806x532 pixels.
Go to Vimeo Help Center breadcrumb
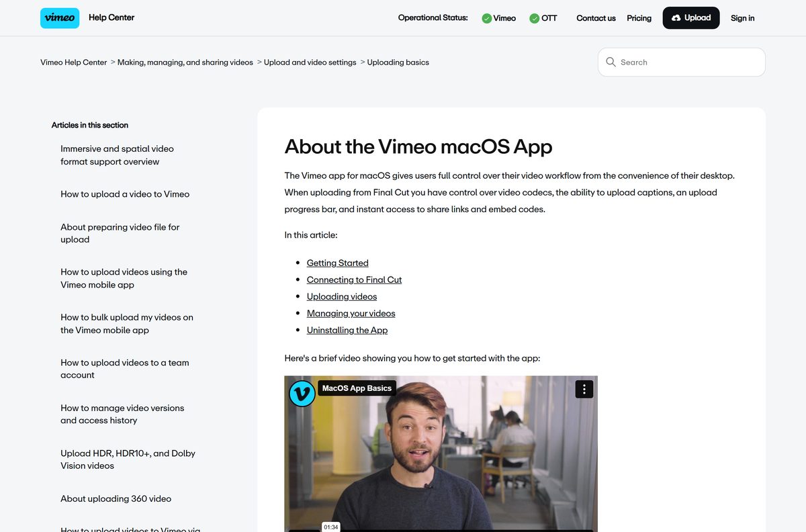point(74,62)
